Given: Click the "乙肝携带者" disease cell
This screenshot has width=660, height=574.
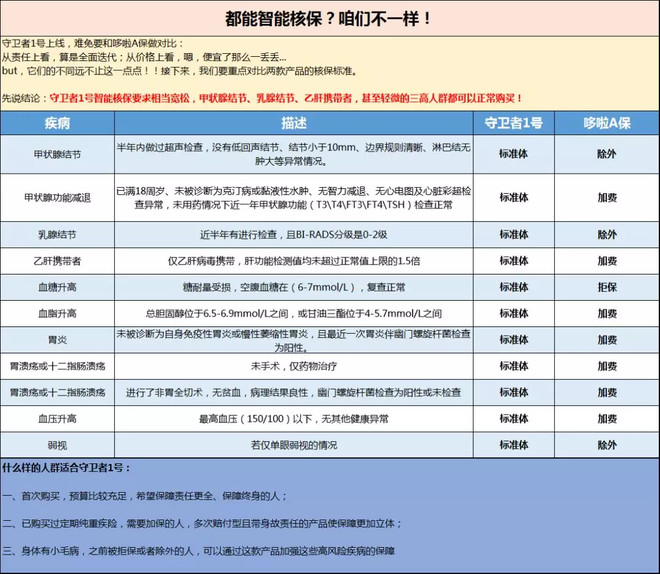Looking at the screenshot, I should 57,261.
